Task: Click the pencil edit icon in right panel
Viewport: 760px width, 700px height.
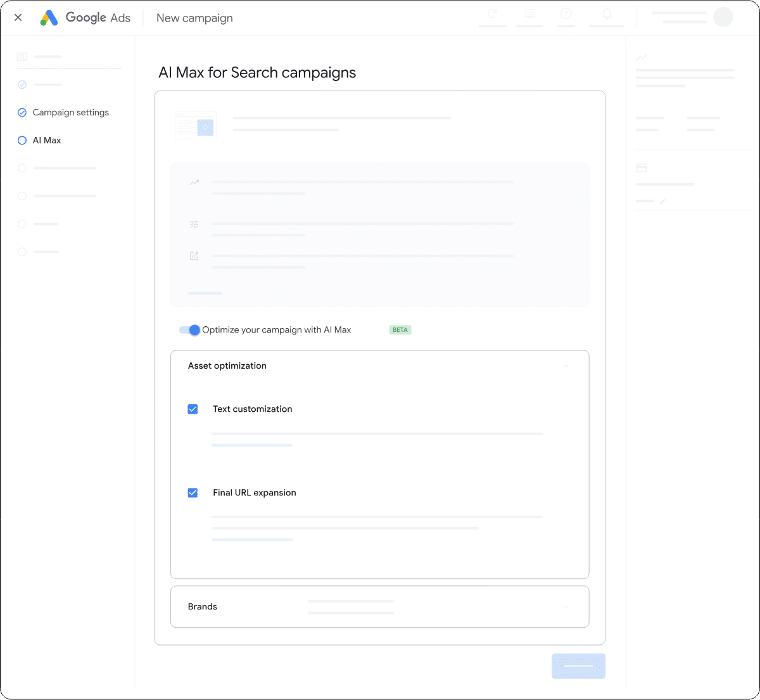Action: click(x=663, y=201)
